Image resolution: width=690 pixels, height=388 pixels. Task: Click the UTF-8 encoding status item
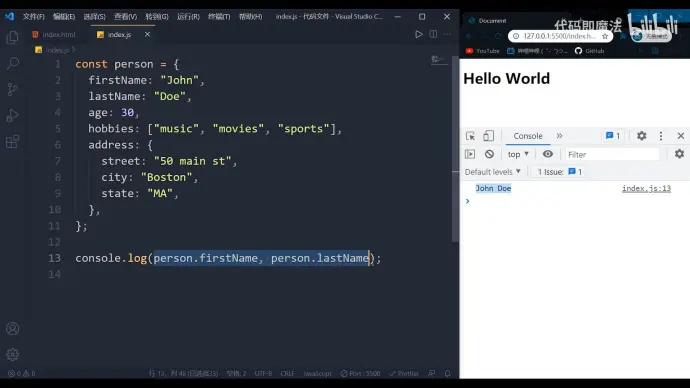pyautogui.click(x=263, y=373)
